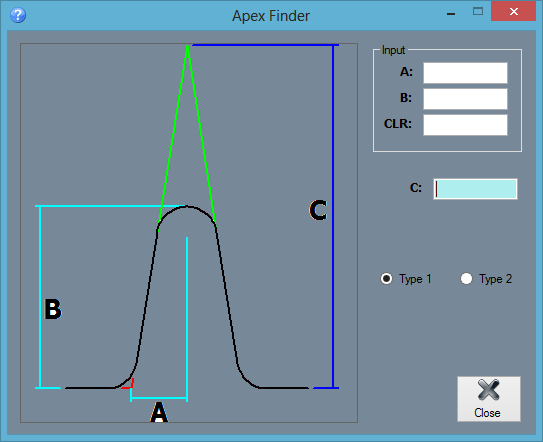This screenshot has height=442, width=543.
Task: Click the green apex point in diagram
Action: [x=187, y=46]
